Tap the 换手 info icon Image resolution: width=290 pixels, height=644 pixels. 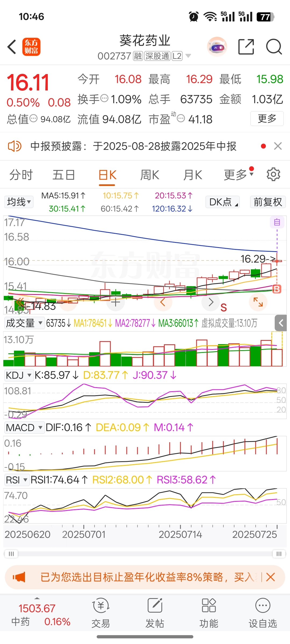104,98
